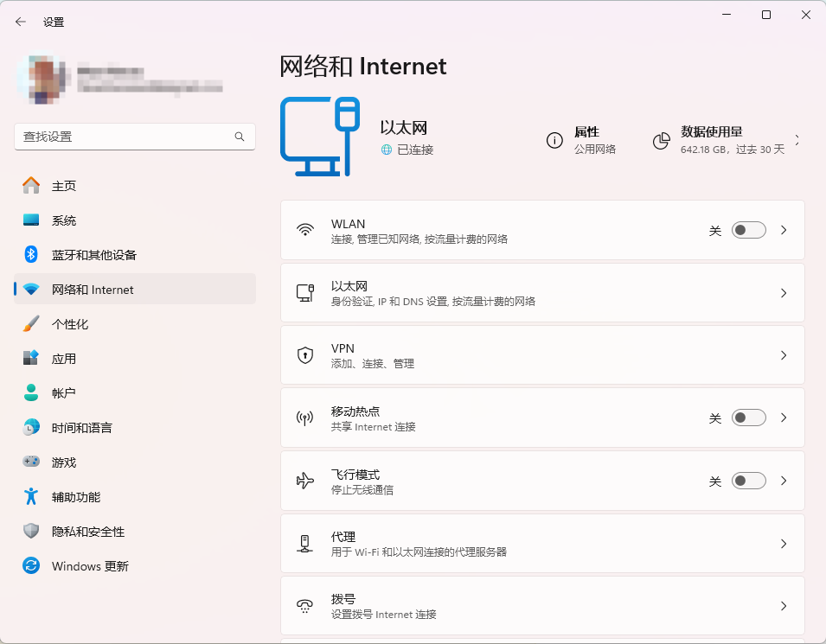Click the Ethernet row monitor icon

(x=305, y=293)
